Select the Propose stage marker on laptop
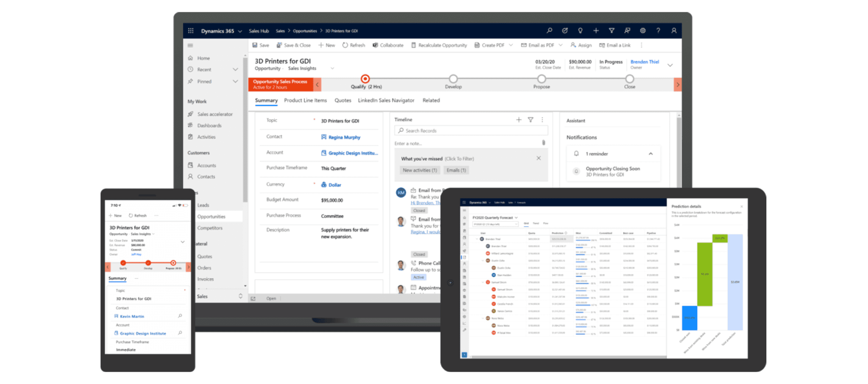Image resolution: width=868 pixels, height=384 pixels. coord(542,79)
